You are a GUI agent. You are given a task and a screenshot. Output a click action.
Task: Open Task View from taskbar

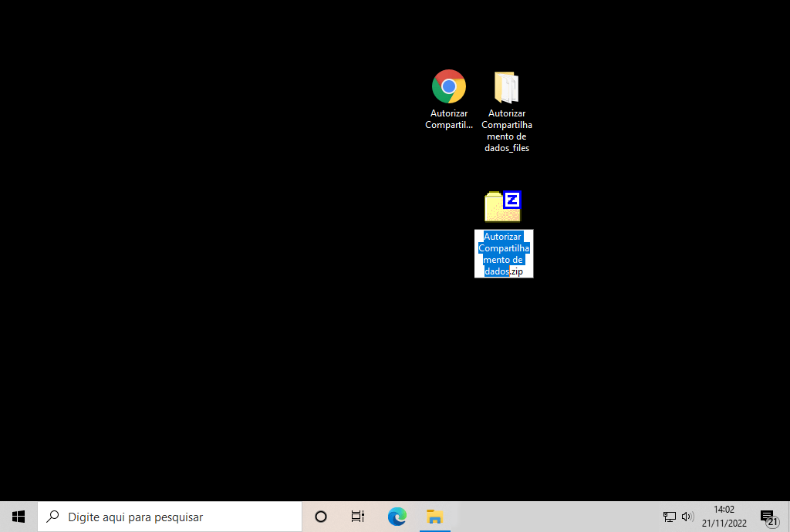(357, 517)
